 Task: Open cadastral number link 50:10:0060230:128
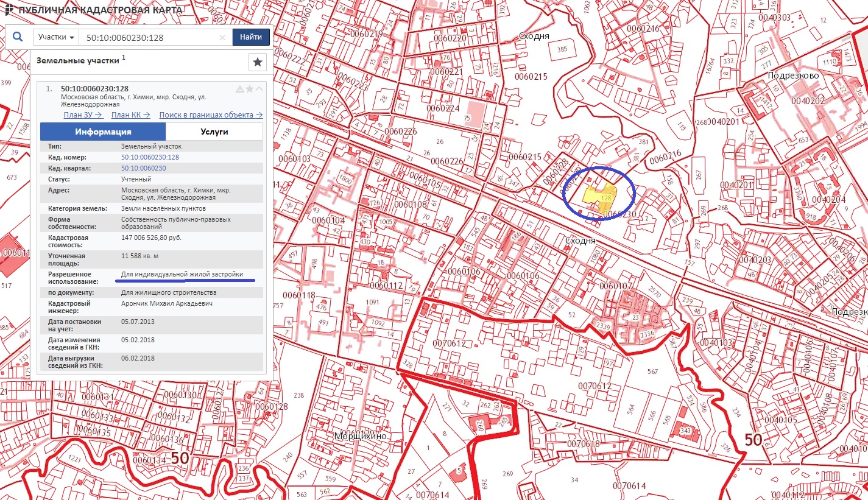(150, 157)
